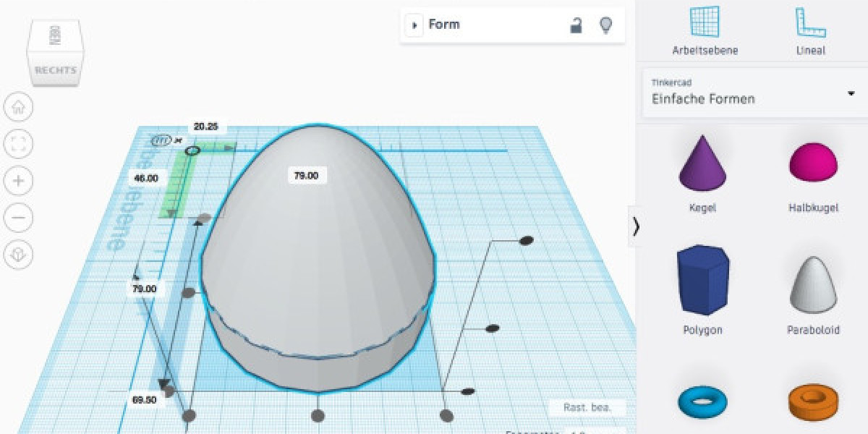Viewport: 868px width, 434px height.
Task: Click the 20.25 dimension value field
Action: (206, 126)
